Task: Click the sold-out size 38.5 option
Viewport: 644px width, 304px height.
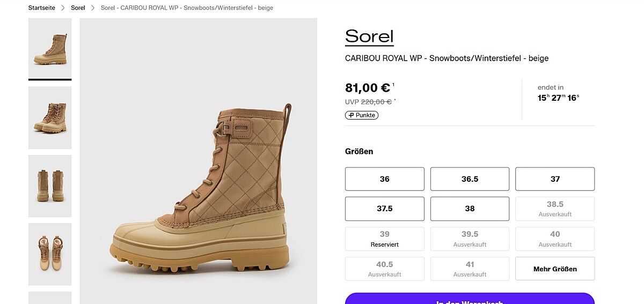Action: 555,209
